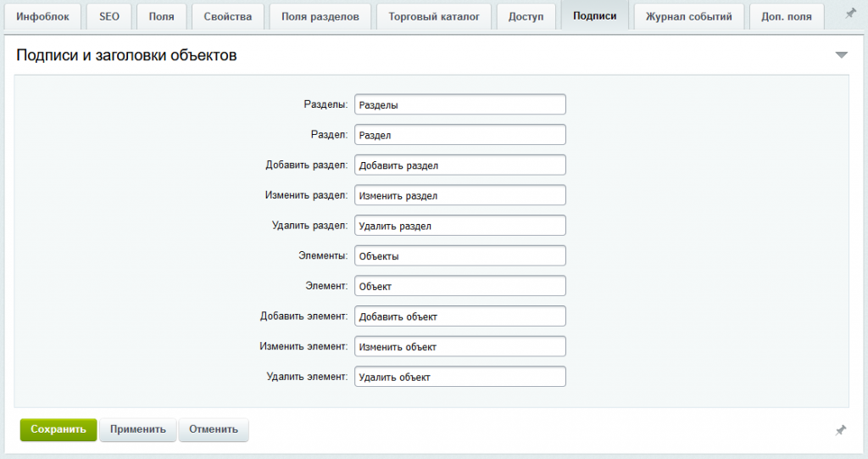Viewport: 868px width, 459px height.
Task: Switch to the Инфоблок tab
Action: (42, 17)
